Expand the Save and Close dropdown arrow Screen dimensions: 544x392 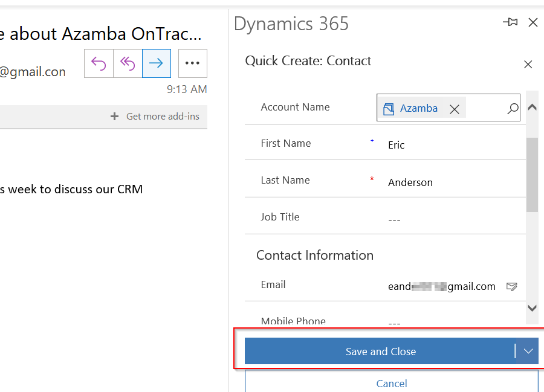point(528,351)
